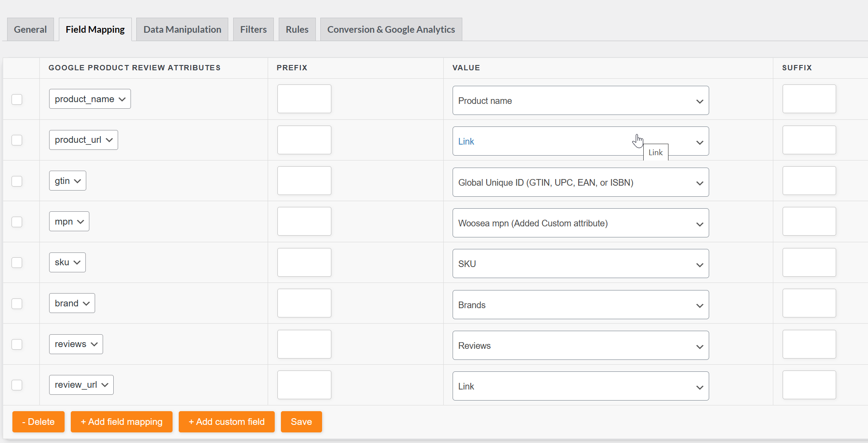Focus the sku prefix field
The height and width of the screenshot is (443, 868).
[x=304, y=262]
